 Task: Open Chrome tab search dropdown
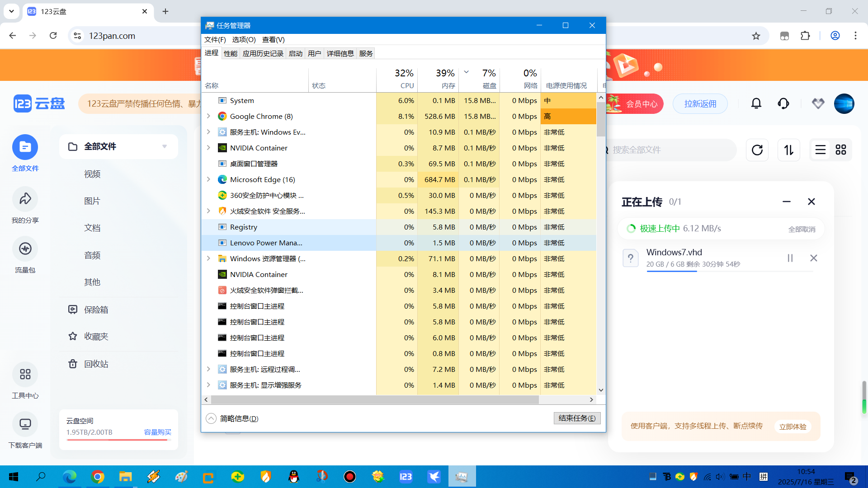click(x=11, y=11)
